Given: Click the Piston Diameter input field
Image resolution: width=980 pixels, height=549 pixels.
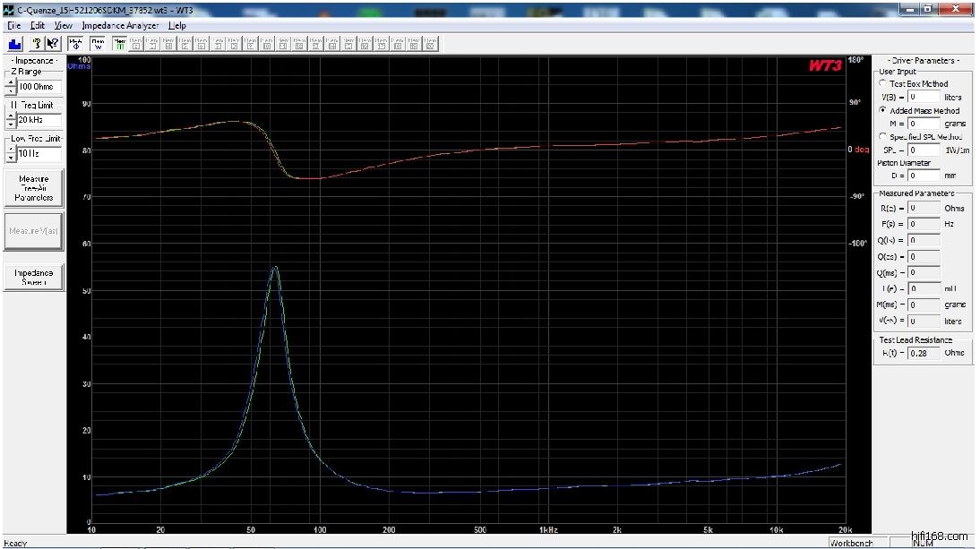Looking at the screenshot, I should coord(923,176).
